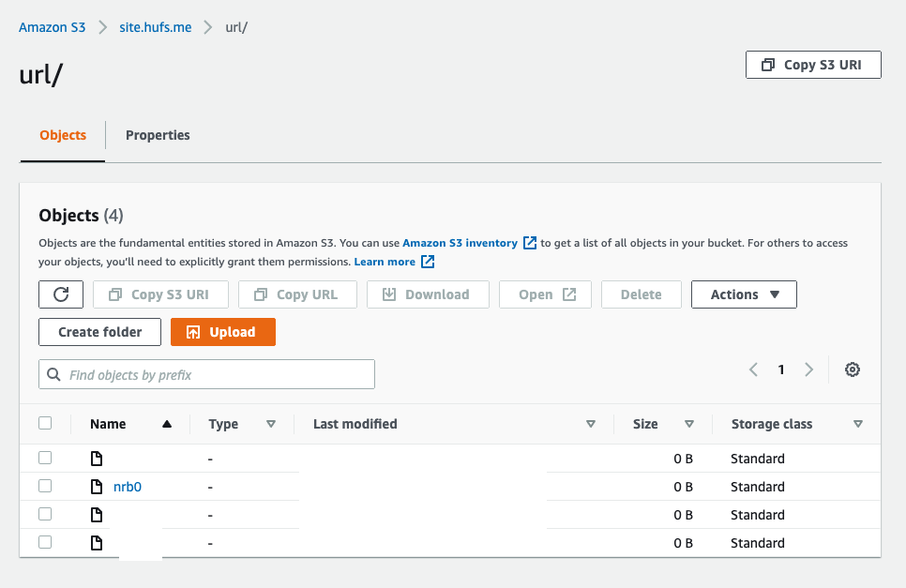
Task: Open the Amazon S3 inventory link
Action: pos(460,243)
